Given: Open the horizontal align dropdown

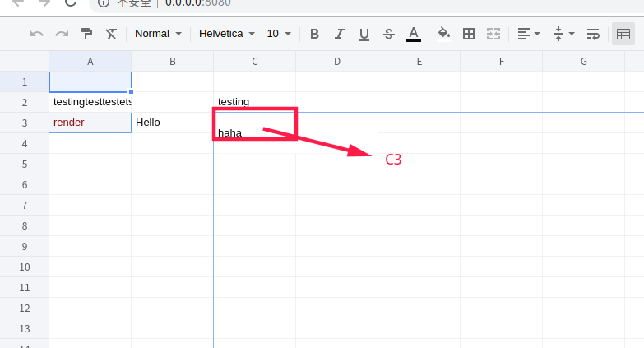Looking at the screenshot, I should pyautogui.click(x=529, y=34).
